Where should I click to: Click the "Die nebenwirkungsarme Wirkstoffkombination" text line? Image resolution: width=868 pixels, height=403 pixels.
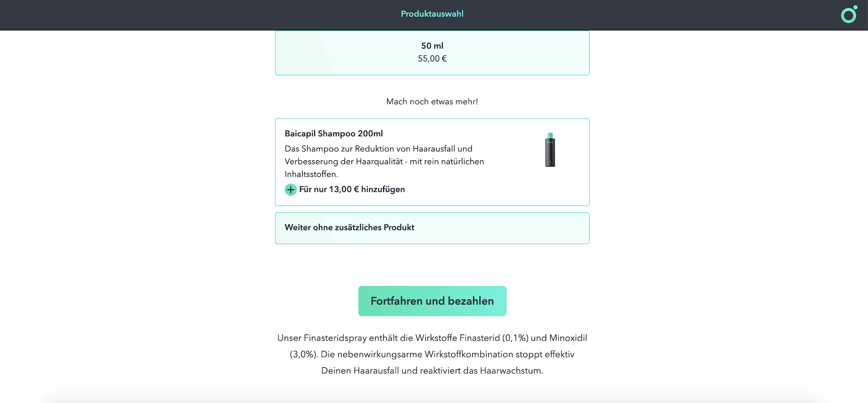(x=447, y=354)
